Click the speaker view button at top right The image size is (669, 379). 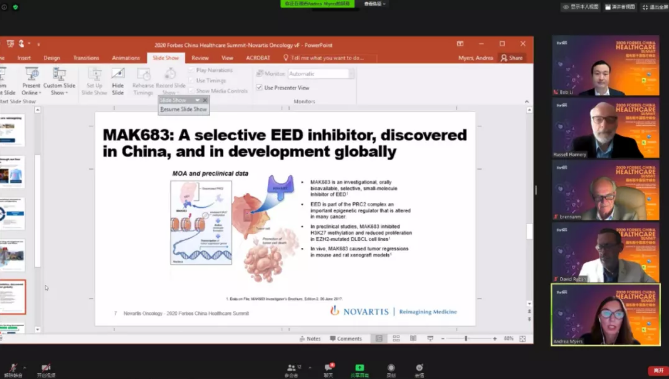pos(620,7)
